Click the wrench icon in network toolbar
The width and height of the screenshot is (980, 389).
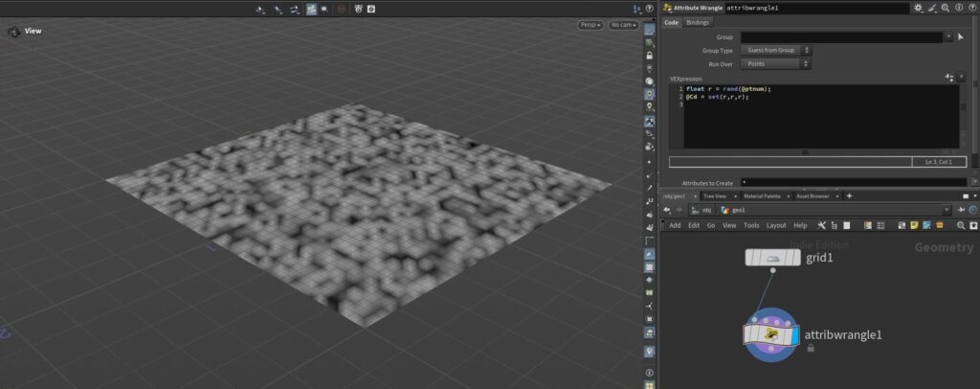pyautogui.click(x=821, y=225)
